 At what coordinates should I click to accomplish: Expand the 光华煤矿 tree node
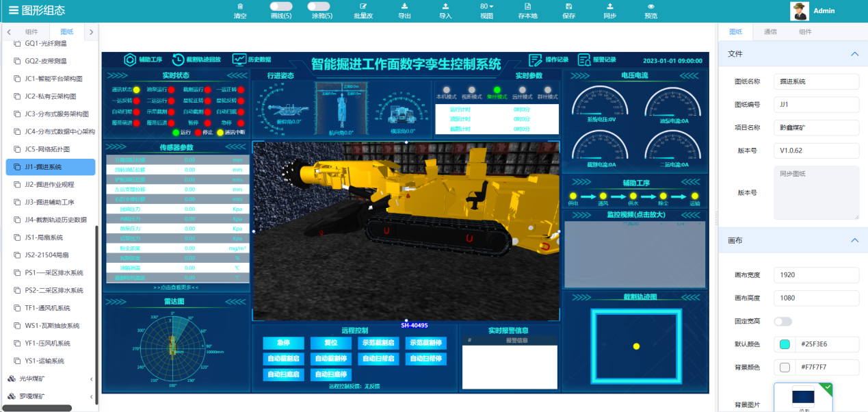pyautogui.click(x=92, y=378)
